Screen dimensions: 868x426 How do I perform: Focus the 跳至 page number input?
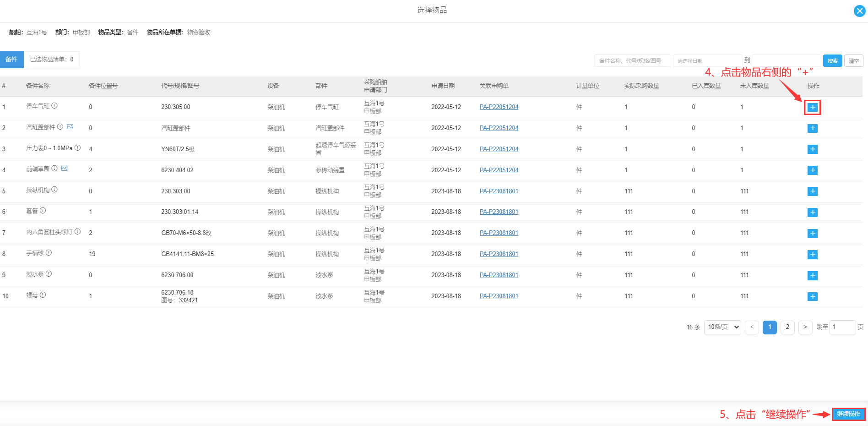click(842, 327)
